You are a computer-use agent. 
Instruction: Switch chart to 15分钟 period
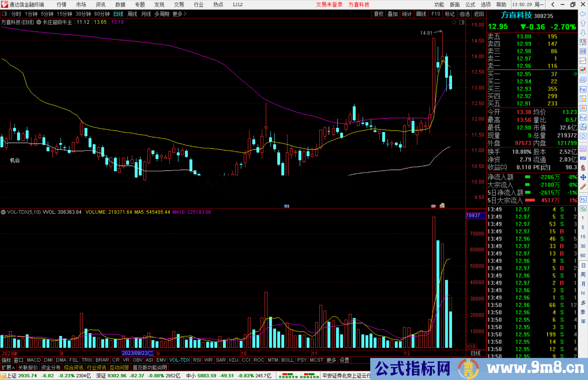coord(65,14)
